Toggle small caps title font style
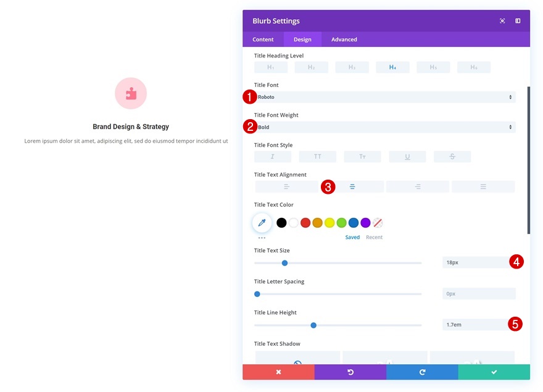The height and width of the screenshot is (392, 543). coord(362,157)
